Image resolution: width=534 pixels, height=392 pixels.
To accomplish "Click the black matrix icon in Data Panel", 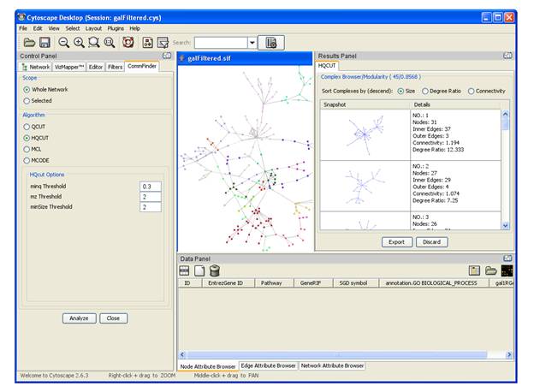I will click(x=507, y=270).
